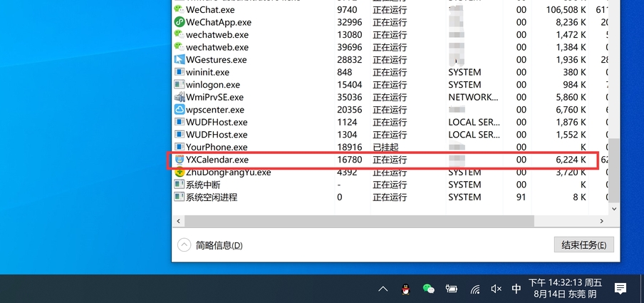The width and height of the screenshot is (644, 303).
Task: Click the WeChatApp.exe process icon
Action: click(x=180, y=22)
